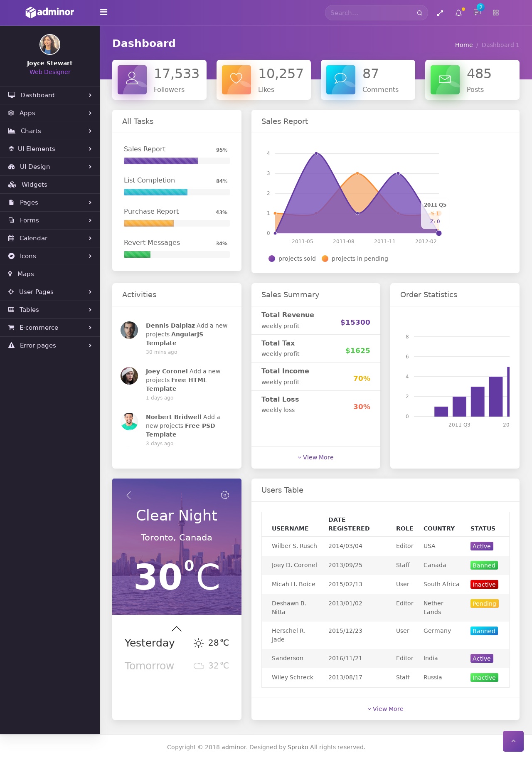Click the scroll-to-top button

[513, 741]
